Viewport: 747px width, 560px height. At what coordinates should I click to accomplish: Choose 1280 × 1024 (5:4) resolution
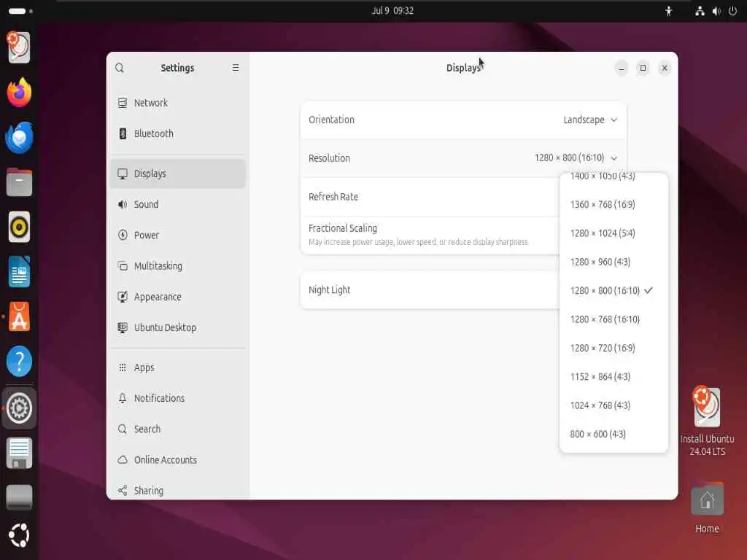(x=614, y=233)
